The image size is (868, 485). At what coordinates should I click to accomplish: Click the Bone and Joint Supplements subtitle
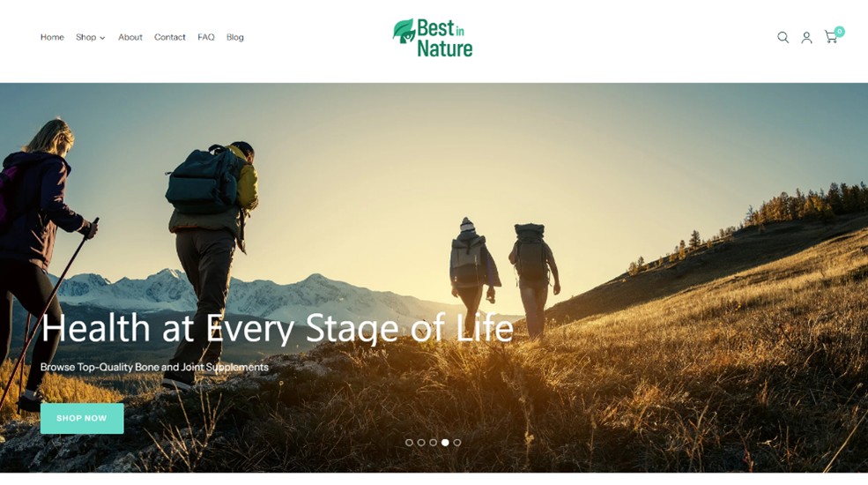pos(154,367)
